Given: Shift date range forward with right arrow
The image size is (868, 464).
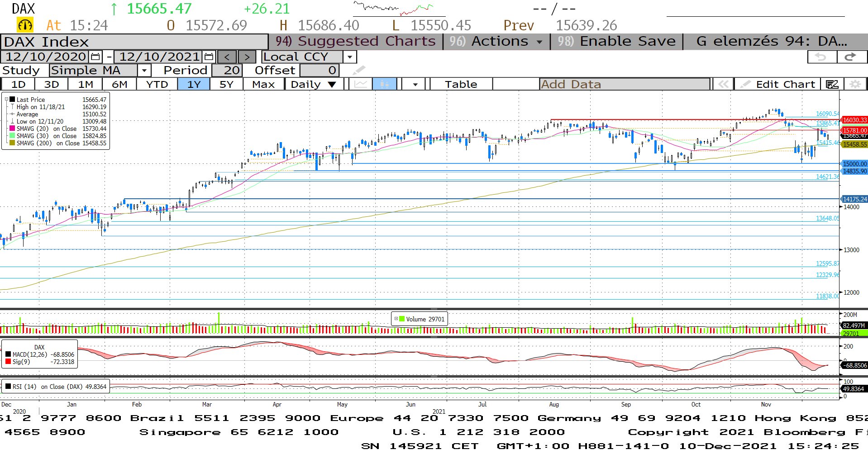Looking at the screenshot, I should coord(247,57).
